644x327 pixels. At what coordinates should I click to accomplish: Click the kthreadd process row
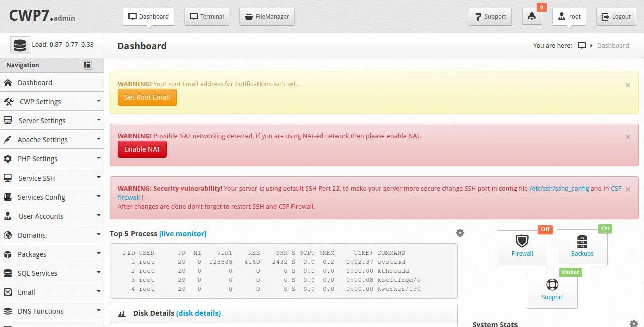click(272, 271)
